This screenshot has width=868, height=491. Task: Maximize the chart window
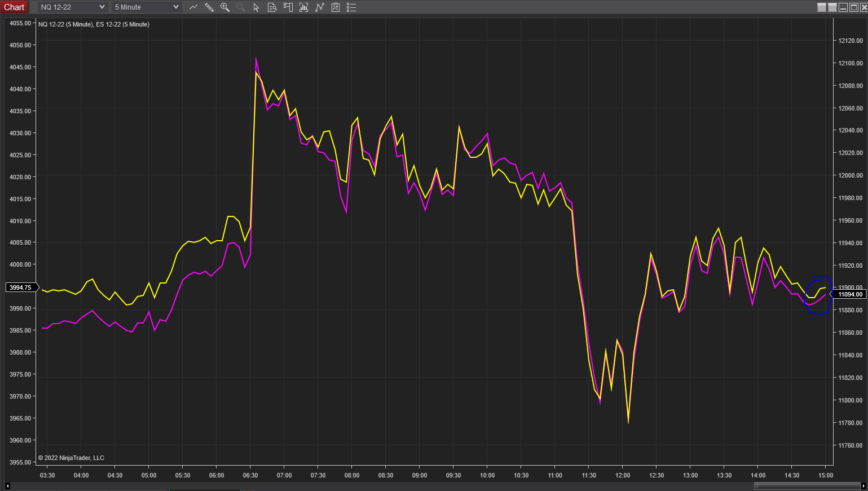(854, 7)
